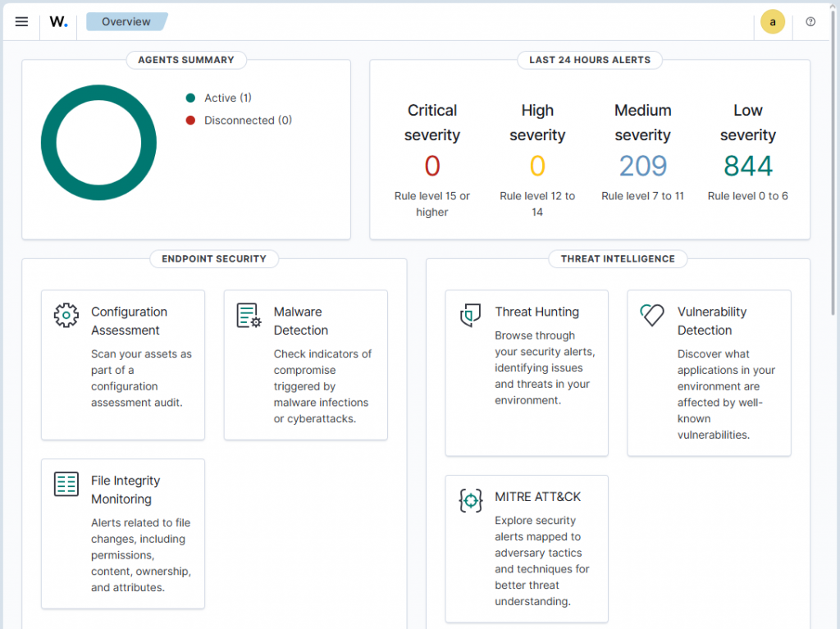Click the green Active legend dot
This screenshot has height=629, width=840.
coord(190,98)
